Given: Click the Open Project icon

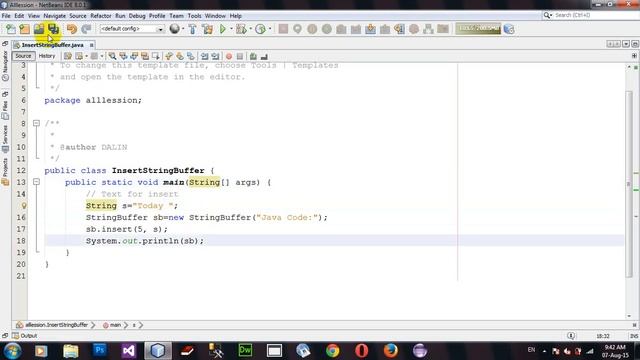Looking at the screenshot, I should (39, 29).
